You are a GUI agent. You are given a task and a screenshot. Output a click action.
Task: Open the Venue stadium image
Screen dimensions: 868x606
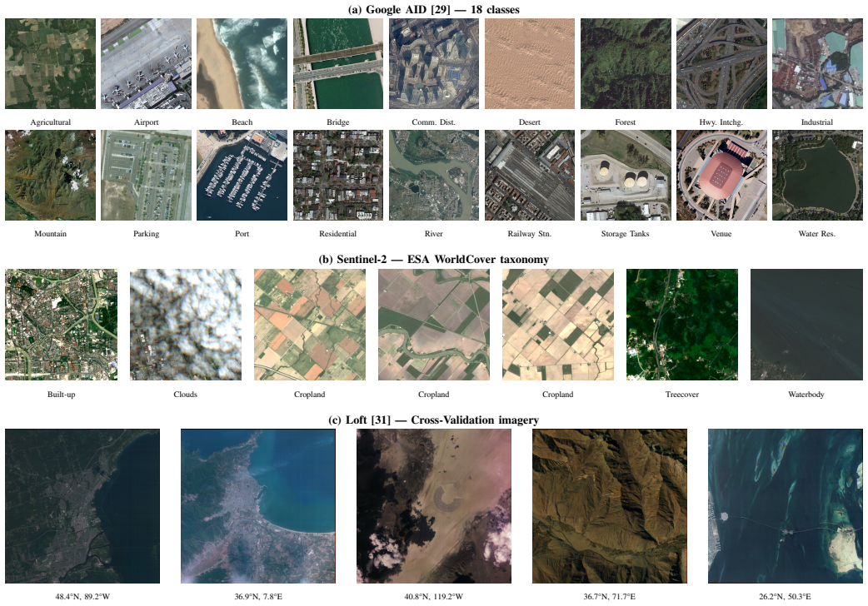721,176
